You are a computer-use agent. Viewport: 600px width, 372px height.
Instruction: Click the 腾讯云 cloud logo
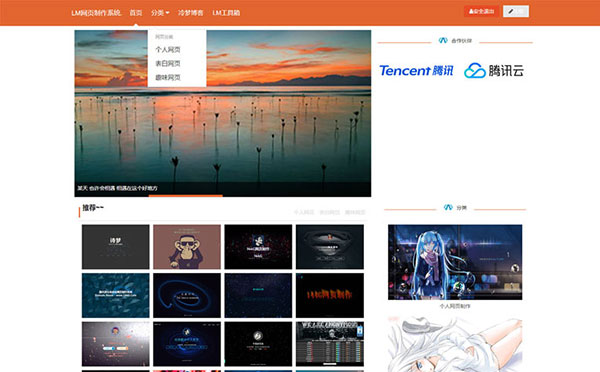(x=494, y=71)
